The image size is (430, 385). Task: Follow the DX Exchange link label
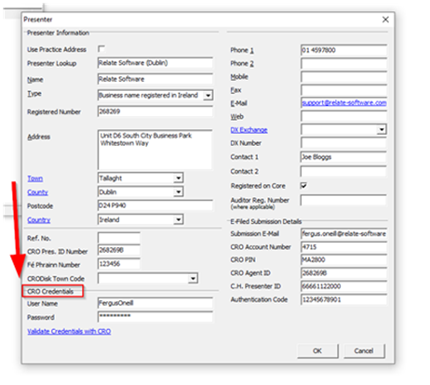(249, 130)
